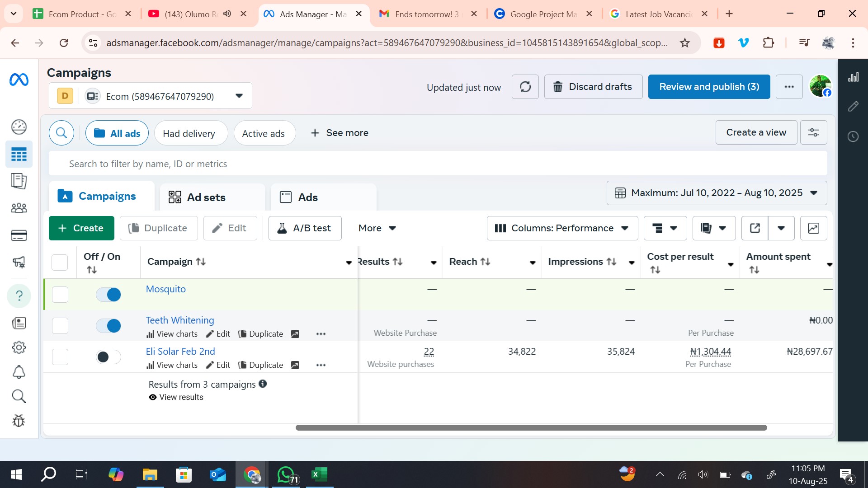This screenshot has height=488, width=868.
Task: Open breakdown dropdown in toolbar
Action: 665,228
